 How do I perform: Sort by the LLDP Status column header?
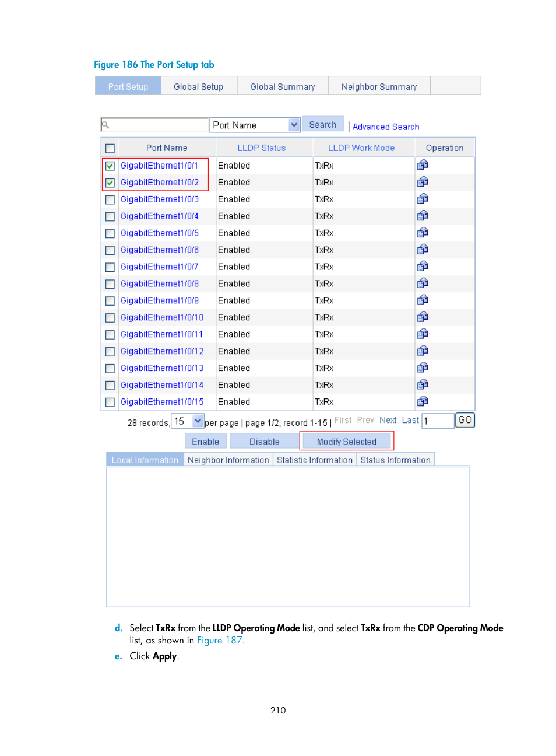(262, 148)
